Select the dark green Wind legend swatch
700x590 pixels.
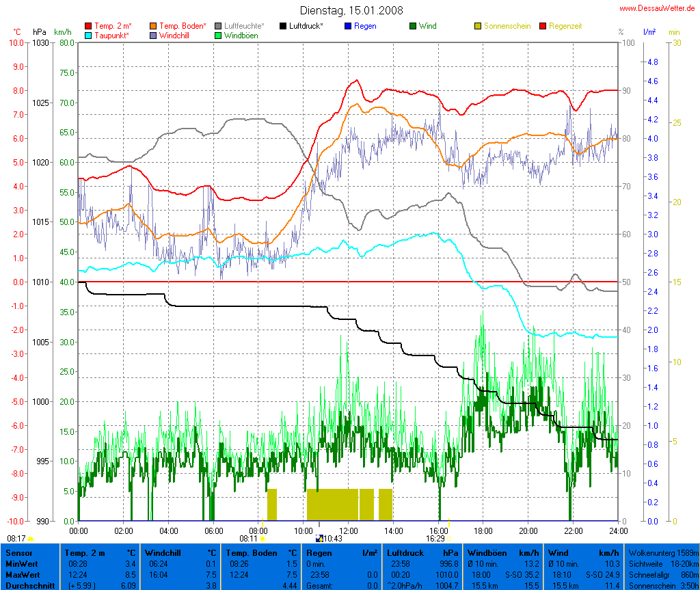(x=413, y=26)
